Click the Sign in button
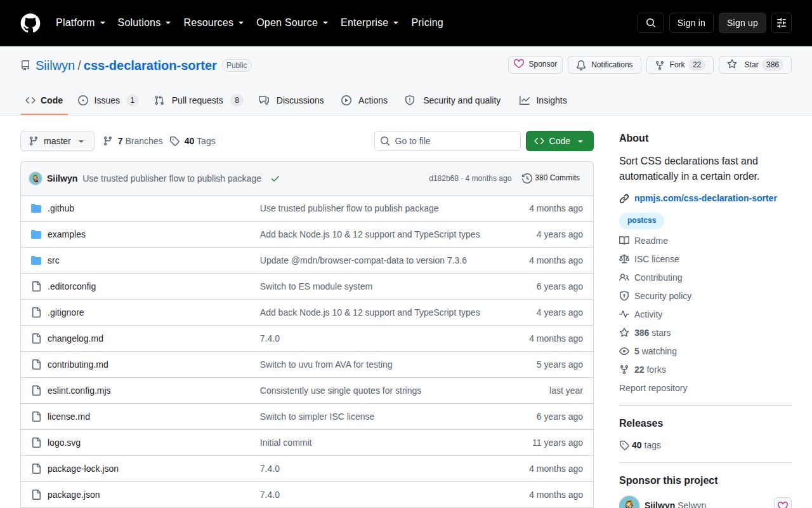 tap(691, 23)
